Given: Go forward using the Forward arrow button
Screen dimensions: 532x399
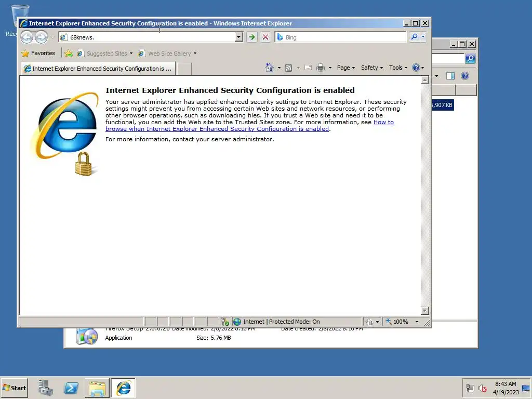Looking at the screenshot, I should [x=42, y=37].
